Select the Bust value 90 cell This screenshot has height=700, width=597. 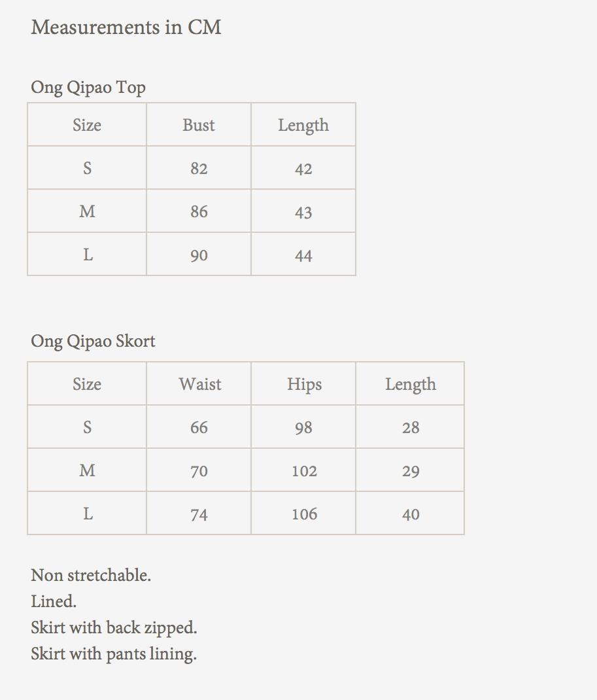click(199, 255)
